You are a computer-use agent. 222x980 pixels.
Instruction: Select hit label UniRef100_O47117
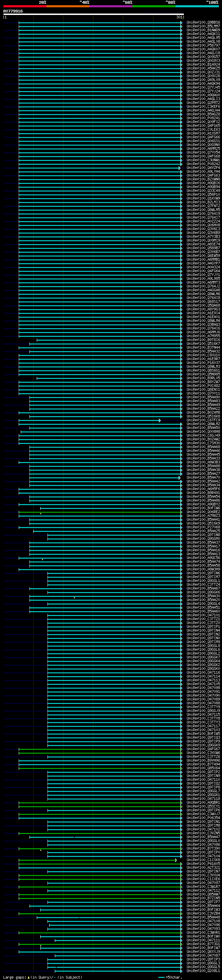pos(203,726)
